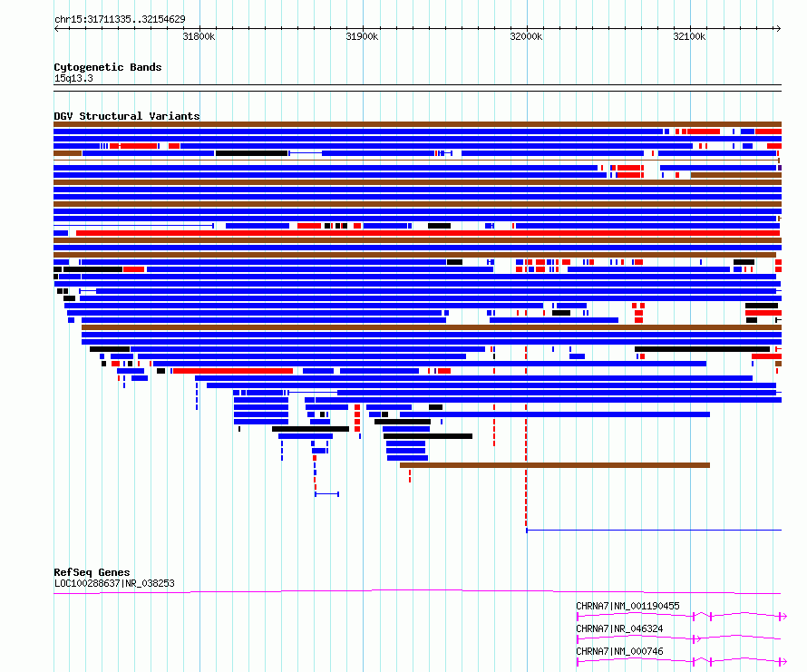Select the DGV Structural Variants track title

[127, 116]
